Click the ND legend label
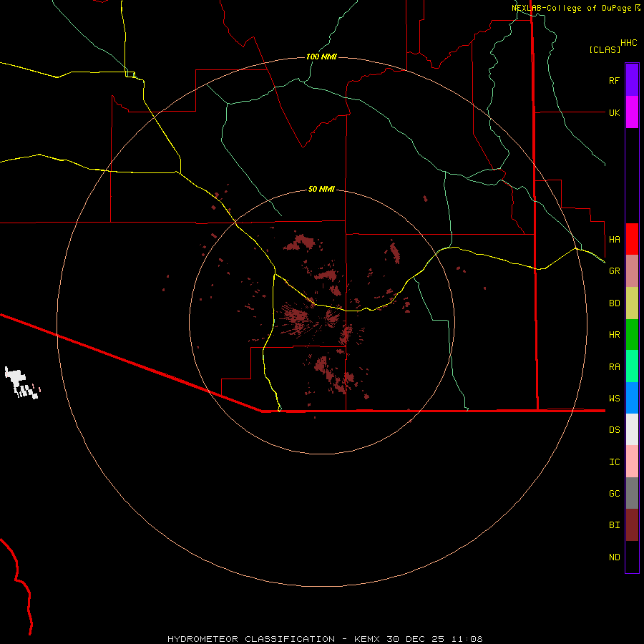 click(x=614, y=557)
